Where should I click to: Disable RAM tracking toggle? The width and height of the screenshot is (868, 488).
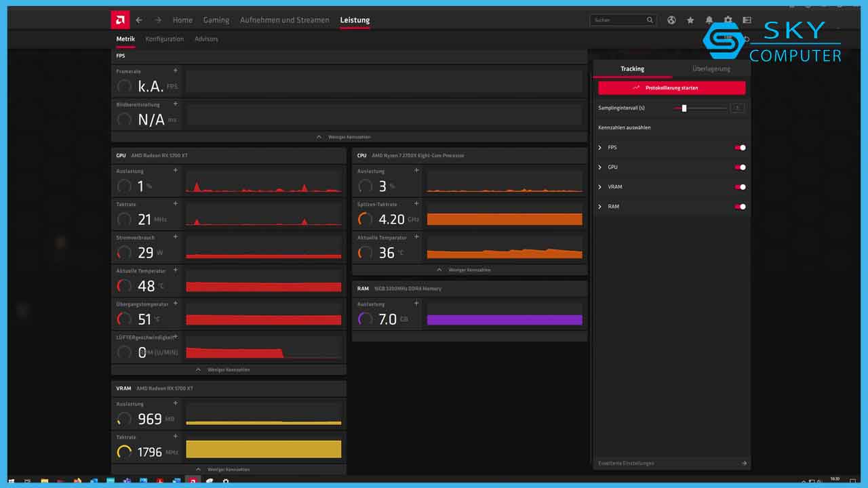pyautogui.click(x=741, y=206)
